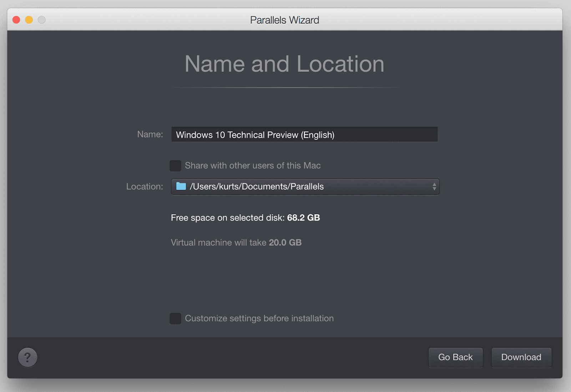Select the Free space 68.2 GB text
571x392 pixels.
[245, 218]
